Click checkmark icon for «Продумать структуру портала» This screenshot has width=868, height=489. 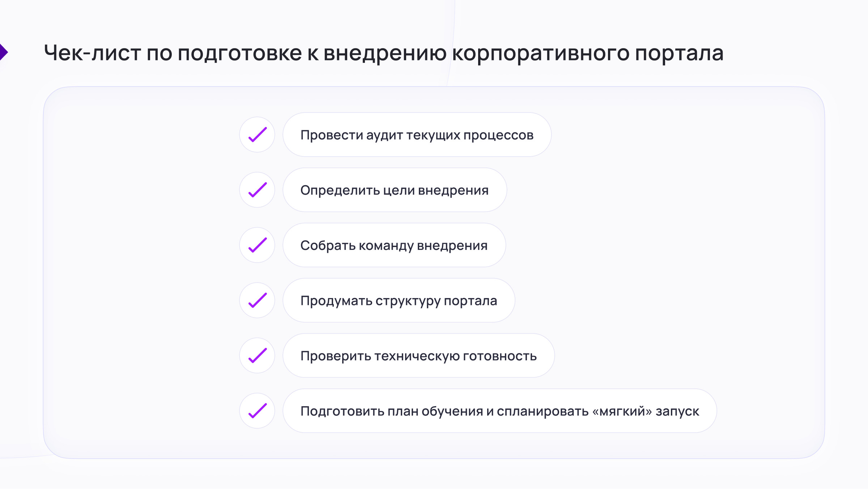[257, 301]
